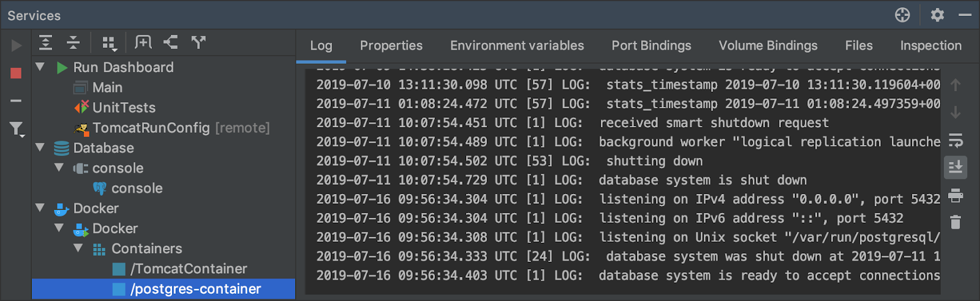This screenshot has width=980, height=301.
Task: Click the Up arrow beside log
Action: pos(956,85)
